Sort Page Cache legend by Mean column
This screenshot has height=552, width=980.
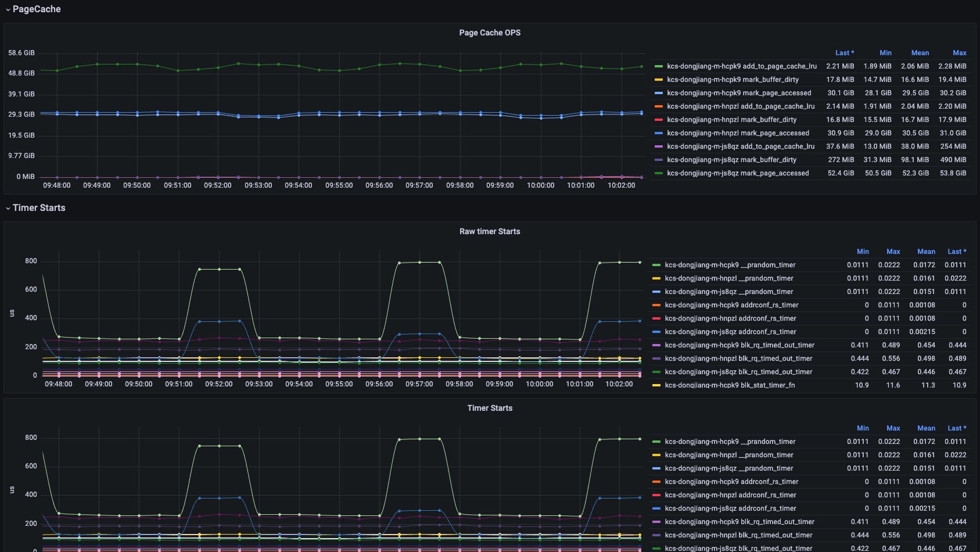click(920, 53)
